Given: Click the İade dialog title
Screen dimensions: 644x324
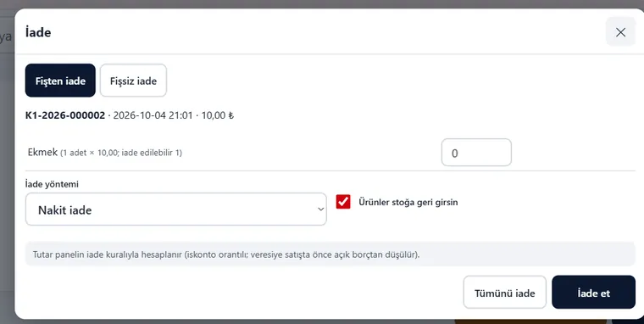Looking at the screenshot, I should [x=38, y=32].
